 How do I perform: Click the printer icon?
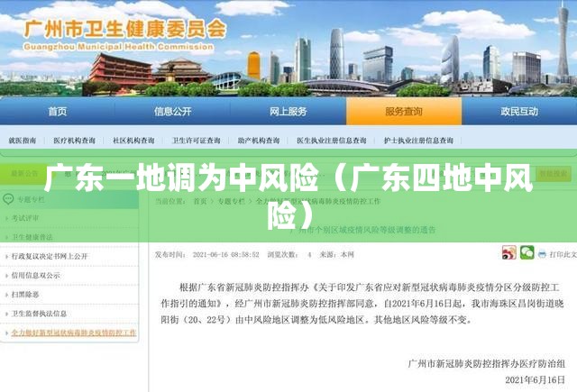pos(542,254)
